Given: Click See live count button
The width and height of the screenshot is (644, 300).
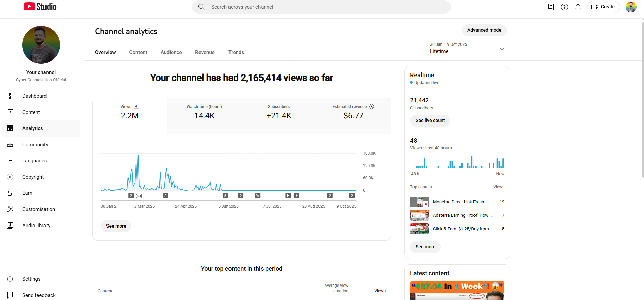Looking at the screenshot, I should click(x=430, y=121).
